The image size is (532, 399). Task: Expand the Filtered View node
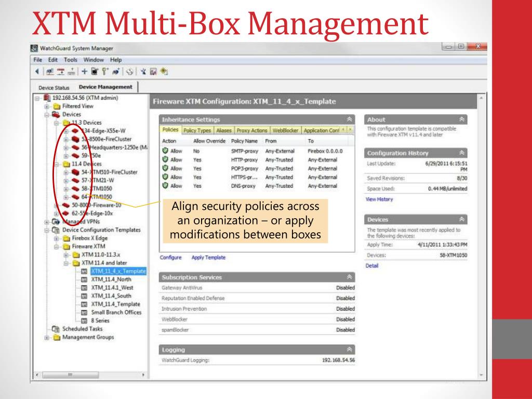tap(46, 106)
